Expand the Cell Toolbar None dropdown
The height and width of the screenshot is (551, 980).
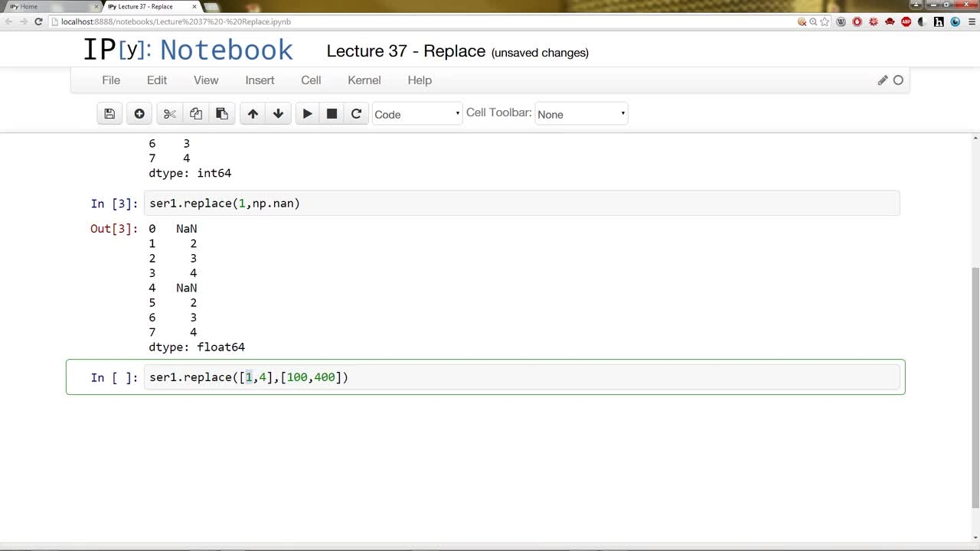581,114
